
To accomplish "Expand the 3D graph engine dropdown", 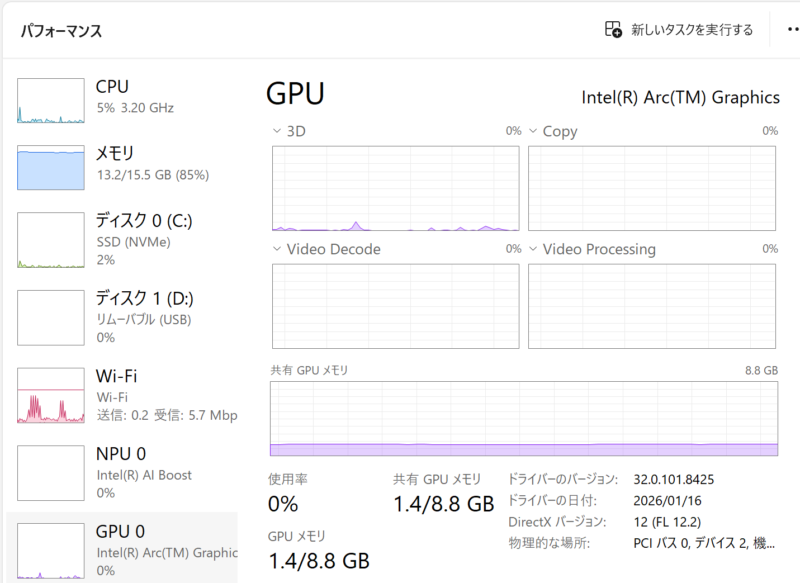I will (x=277, y=131).
